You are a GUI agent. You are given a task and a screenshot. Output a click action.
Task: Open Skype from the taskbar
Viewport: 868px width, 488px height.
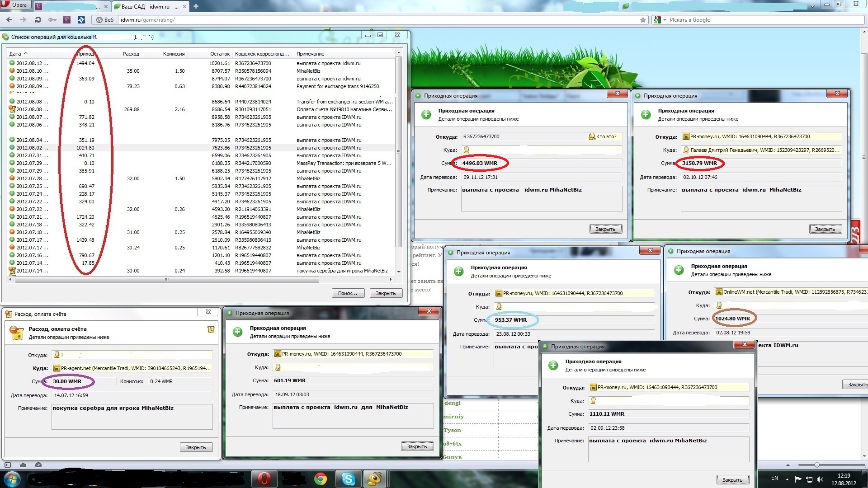[348, 479]
